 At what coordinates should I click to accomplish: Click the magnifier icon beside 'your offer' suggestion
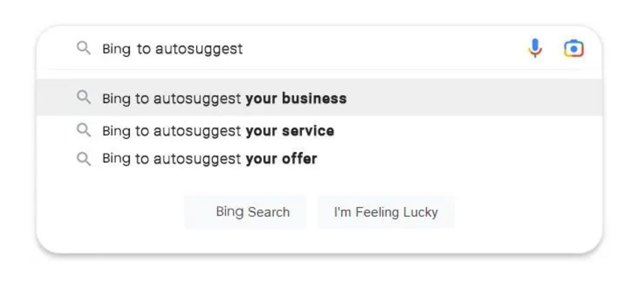(x=84, y=158)
